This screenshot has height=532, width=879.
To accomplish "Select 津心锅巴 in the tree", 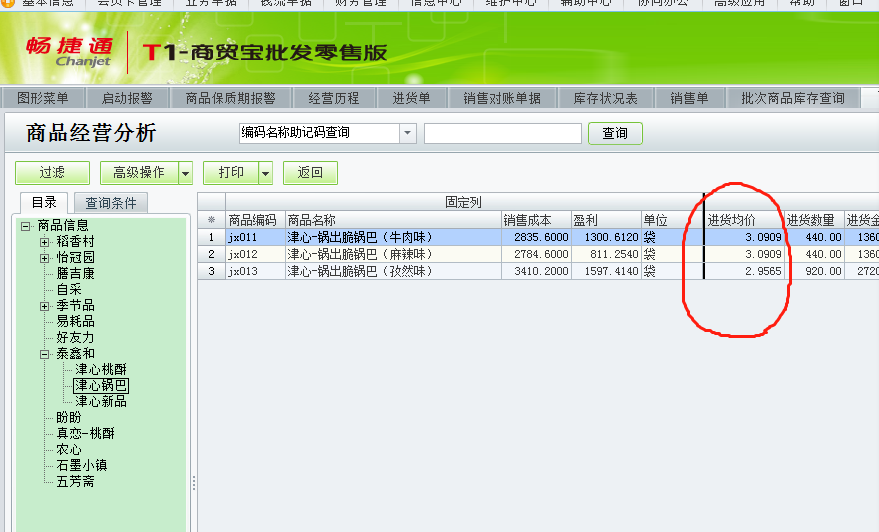I will pos(101,386).
